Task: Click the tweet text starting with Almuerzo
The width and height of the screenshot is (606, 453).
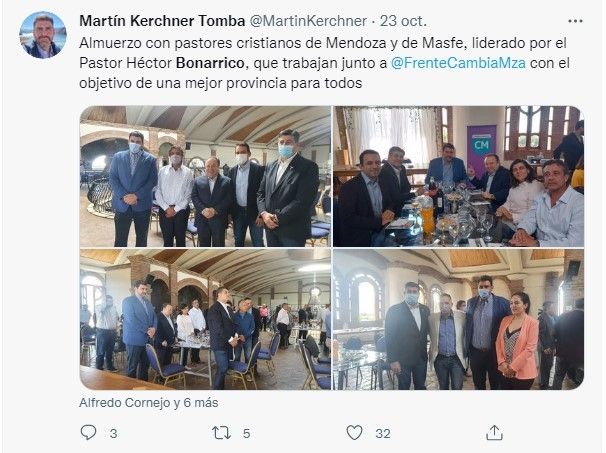Action: point(324,63)
